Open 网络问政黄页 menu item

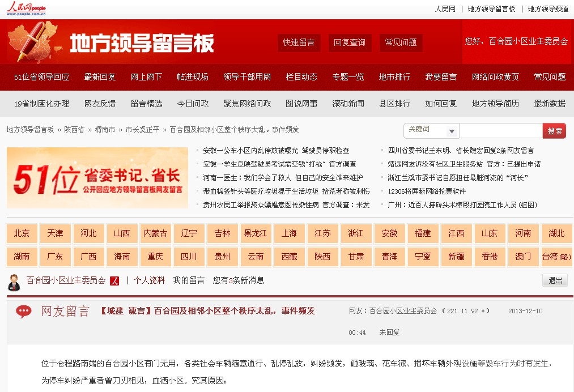tap(495, 77)
